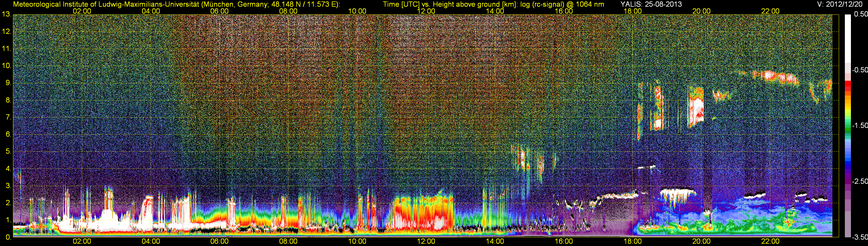Click the -1.50 value on the color scale

point(860,125)
